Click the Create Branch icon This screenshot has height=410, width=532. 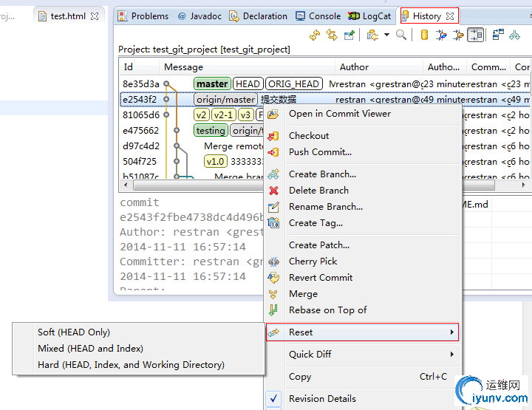[273, 174]
